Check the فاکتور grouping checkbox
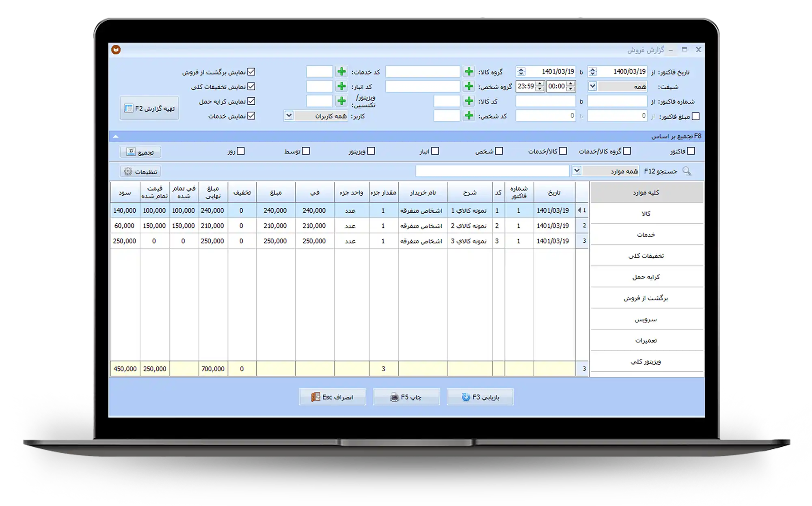The image size is (812, 506). [x=691, y=151]
